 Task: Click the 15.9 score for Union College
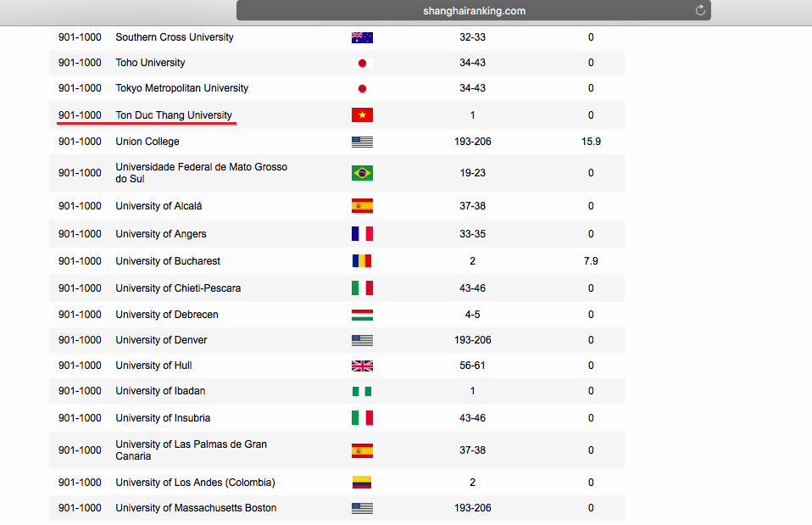591,142
